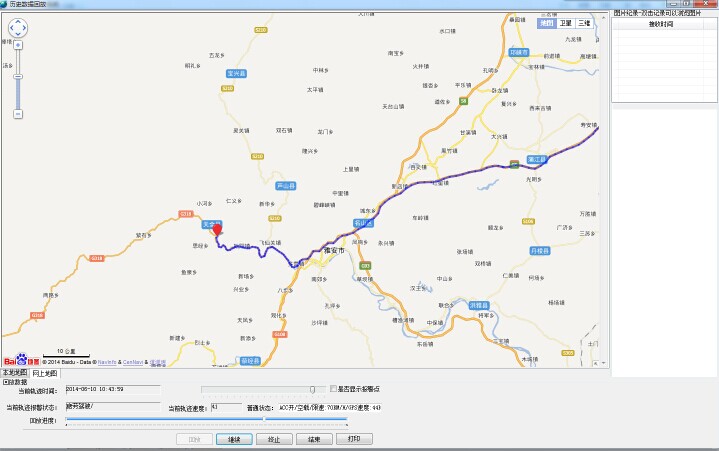Click the 紫石乡 township name on the map
This screenshot has width=719, height=451.
coord(143,235)
